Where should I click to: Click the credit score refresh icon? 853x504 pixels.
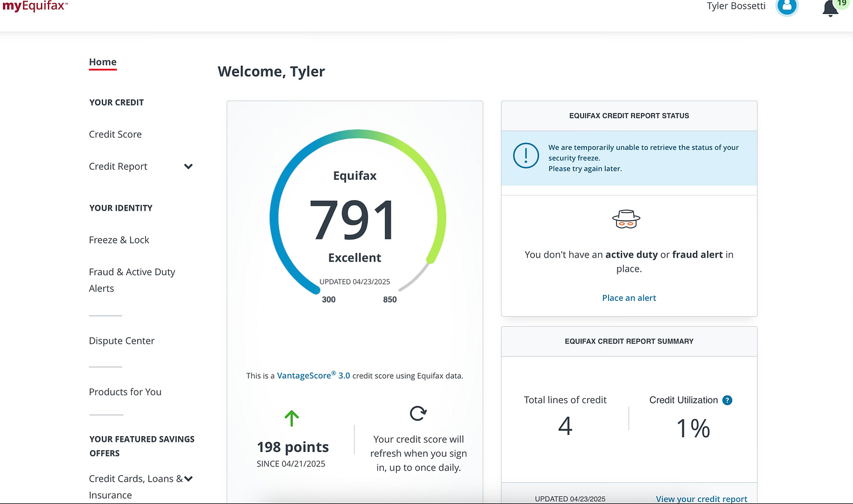coord(418,413)
